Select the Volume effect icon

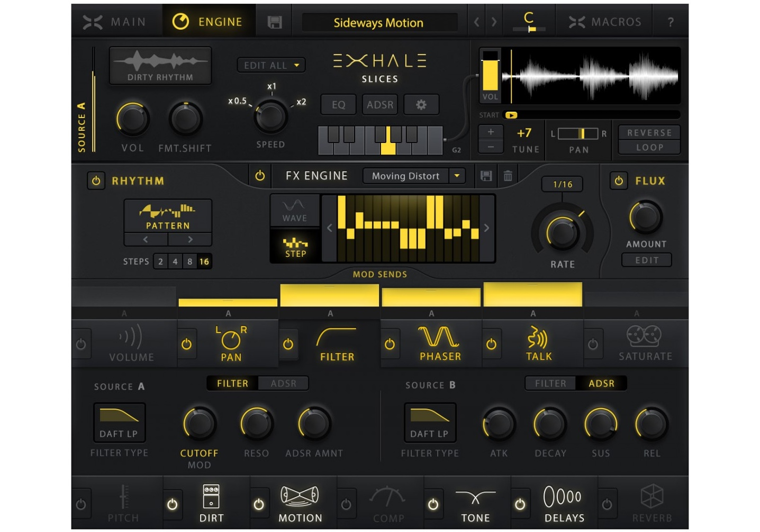[131, 337]
